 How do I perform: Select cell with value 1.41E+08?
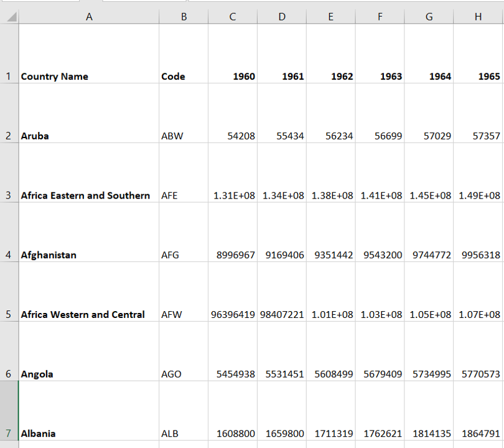(x=380, y=172)
